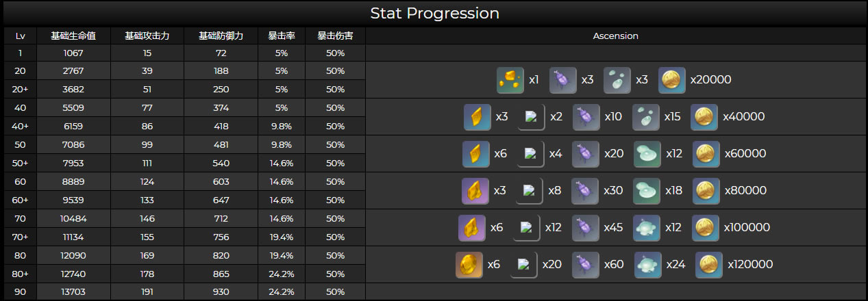This screenshot has width=868, height=301.
Task: Click the blue slime icon beside x24
Action: [648, 265]
